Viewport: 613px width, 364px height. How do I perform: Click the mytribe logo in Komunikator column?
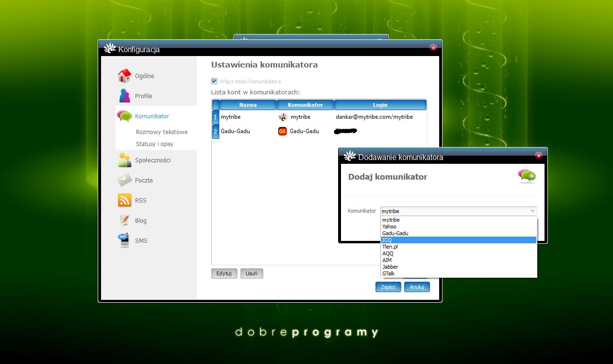283,117
